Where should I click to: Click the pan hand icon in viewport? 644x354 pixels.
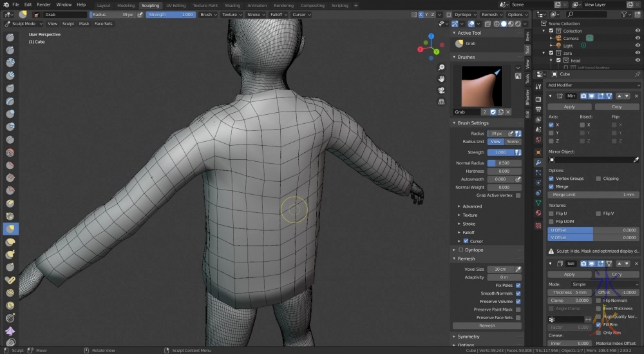point(441,79)
